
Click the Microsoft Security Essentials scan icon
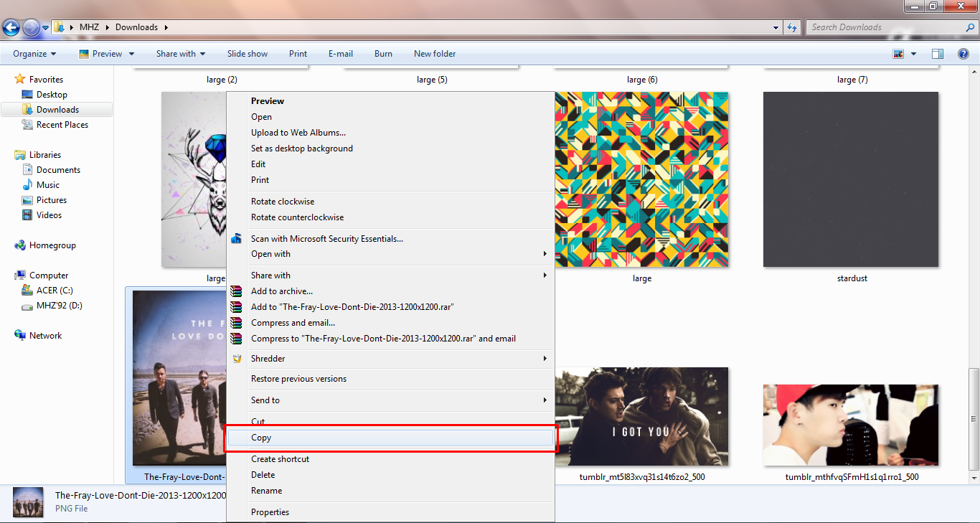(x=237, y=238)
